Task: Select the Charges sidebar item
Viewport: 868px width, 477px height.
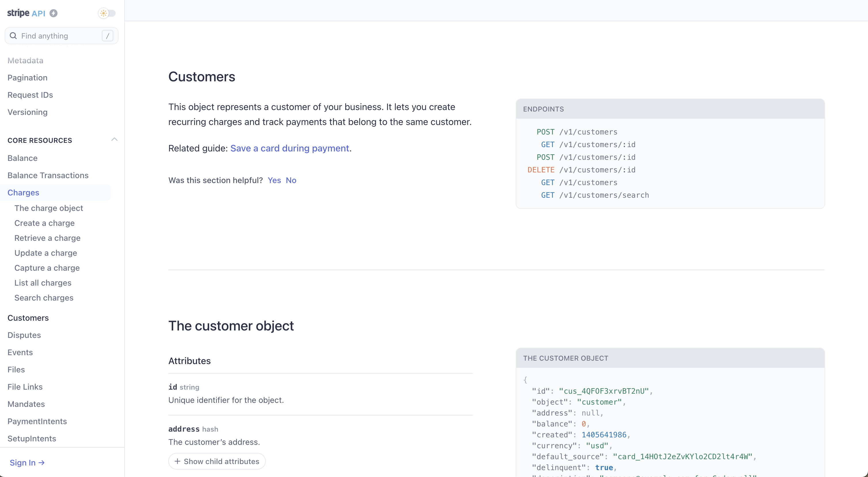Action: click(x=56, y=193)
